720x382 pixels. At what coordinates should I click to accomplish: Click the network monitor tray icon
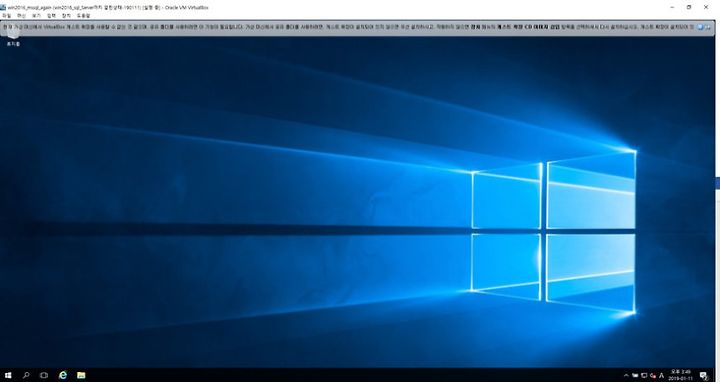click(x=644, y=376)
